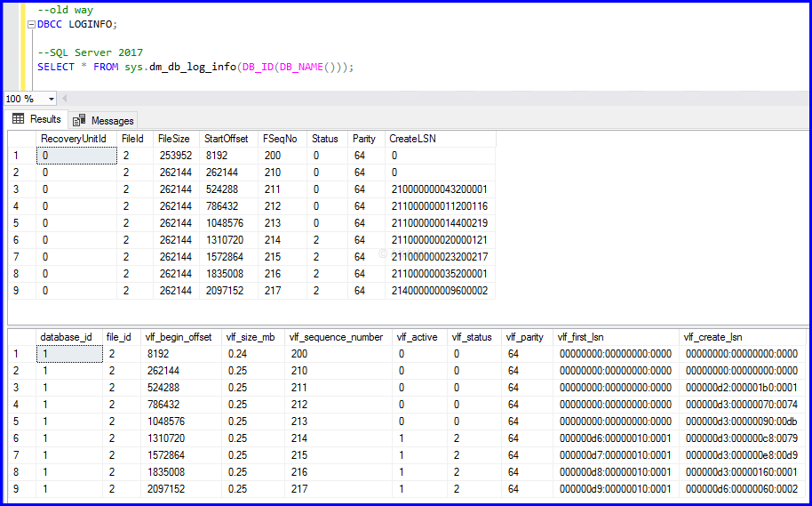Screen dimensions: 812x506
Task: Click CreateLSN cell 211000000023200217
Action: pos(440,257)
